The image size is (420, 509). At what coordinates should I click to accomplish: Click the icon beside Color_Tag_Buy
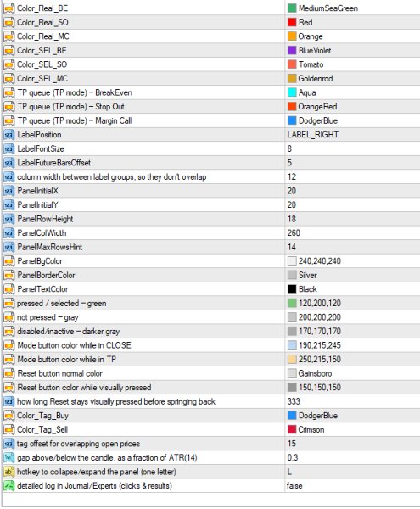click(9, 416)
